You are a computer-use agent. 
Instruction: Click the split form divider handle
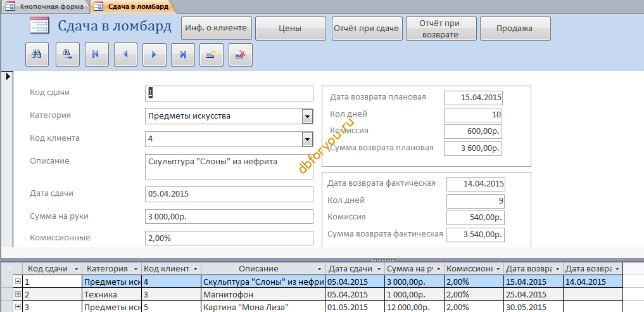383,260
